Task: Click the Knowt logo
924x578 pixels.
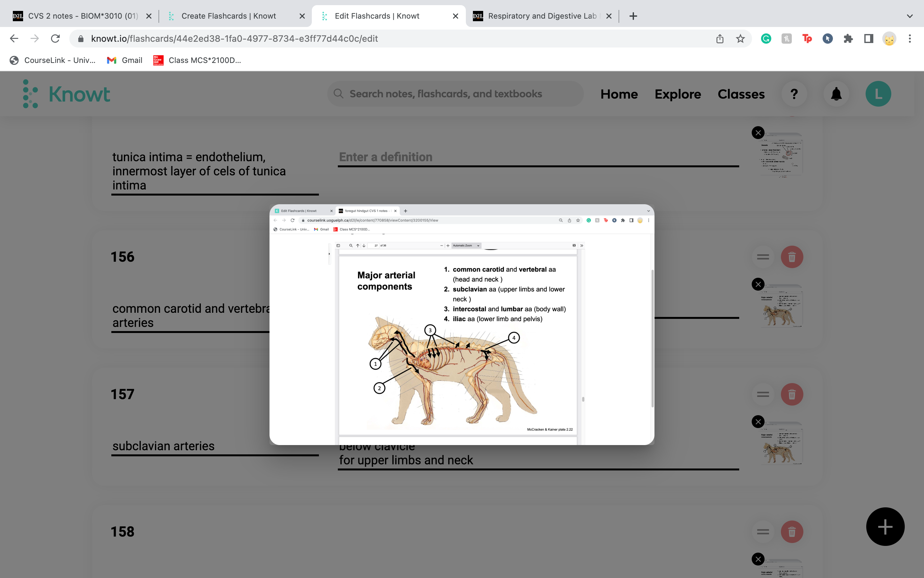Action: 66,94
